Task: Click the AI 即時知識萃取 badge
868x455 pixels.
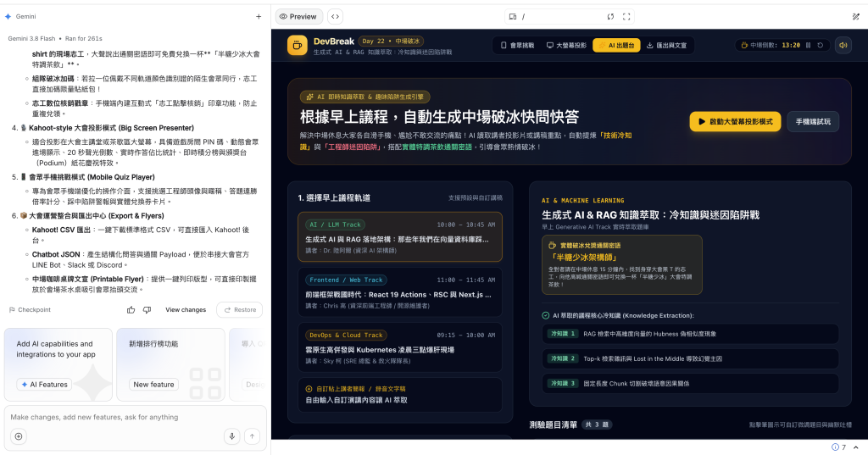Action: (x=364, y=97)
